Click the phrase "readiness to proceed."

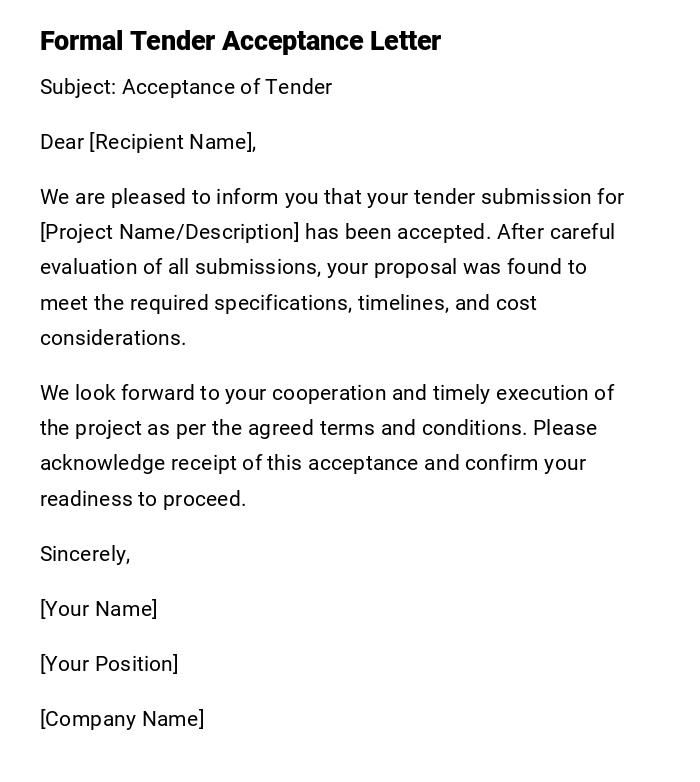point(143,499)
